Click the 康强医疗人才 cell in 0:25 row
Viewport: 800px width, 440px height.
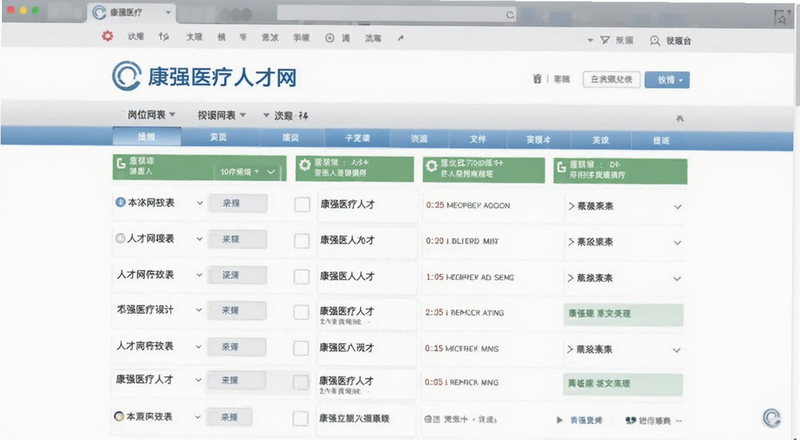367,205
